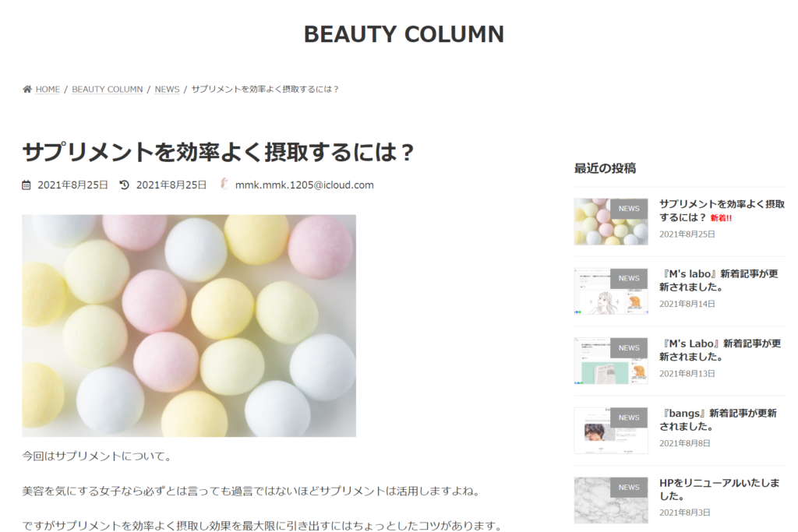This screenshot has width=798, height=532.
Task: Click author mmk.mmk.1205@icloud.com link
Action: (x=305, y=185)
